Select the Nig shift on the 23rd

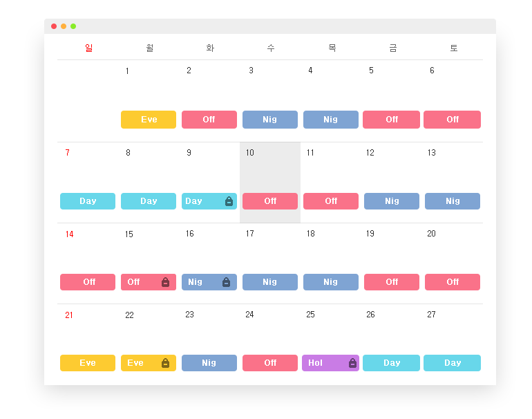tap(209, 363)
